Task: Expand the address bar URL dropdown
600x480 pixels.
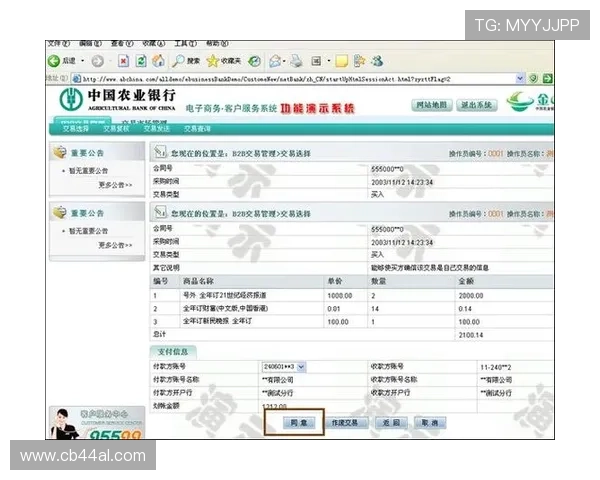Action: (520, 78)
